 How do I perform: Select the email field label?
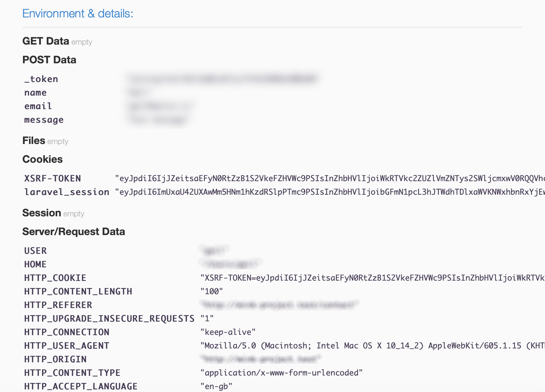pos(38,106)
